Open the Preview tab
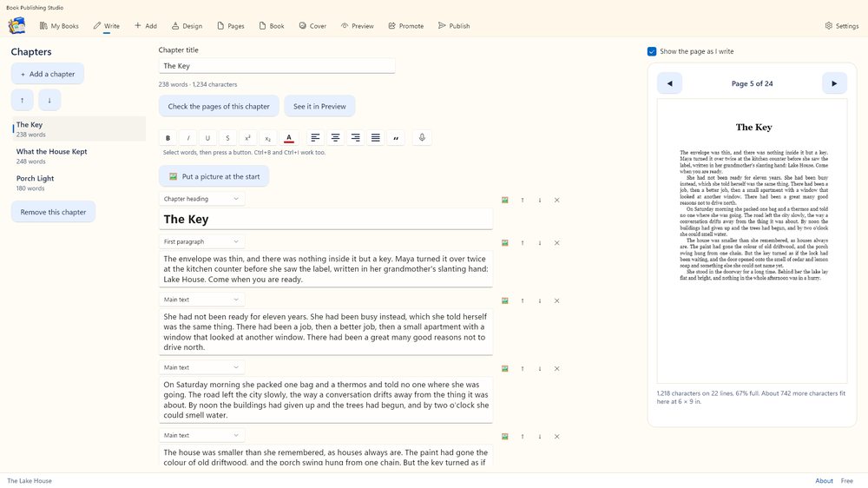The image size is (868, 488). pyautogui.click(x=358, y=26)
